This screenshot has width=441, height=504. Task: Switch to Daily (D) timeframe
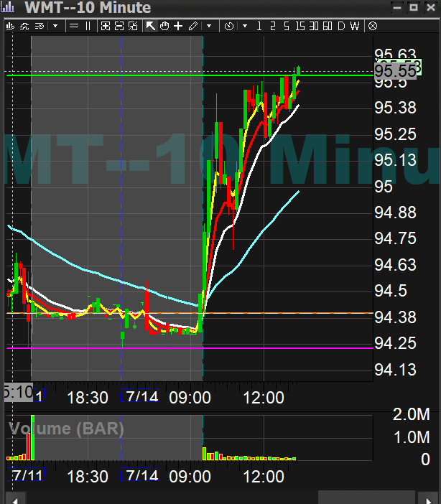341,26
